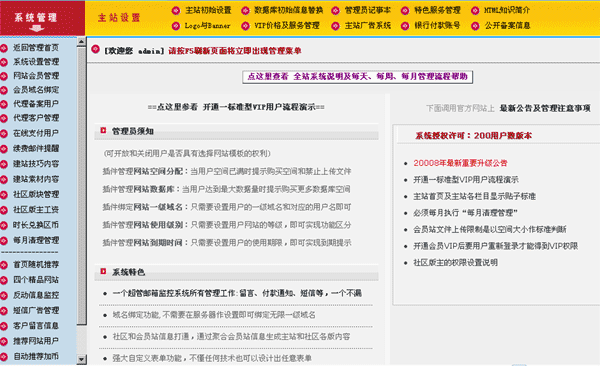Open the 20008年最新重要升级公告 notice
Viewport: 600px width, 366px height.
point(460,163)
